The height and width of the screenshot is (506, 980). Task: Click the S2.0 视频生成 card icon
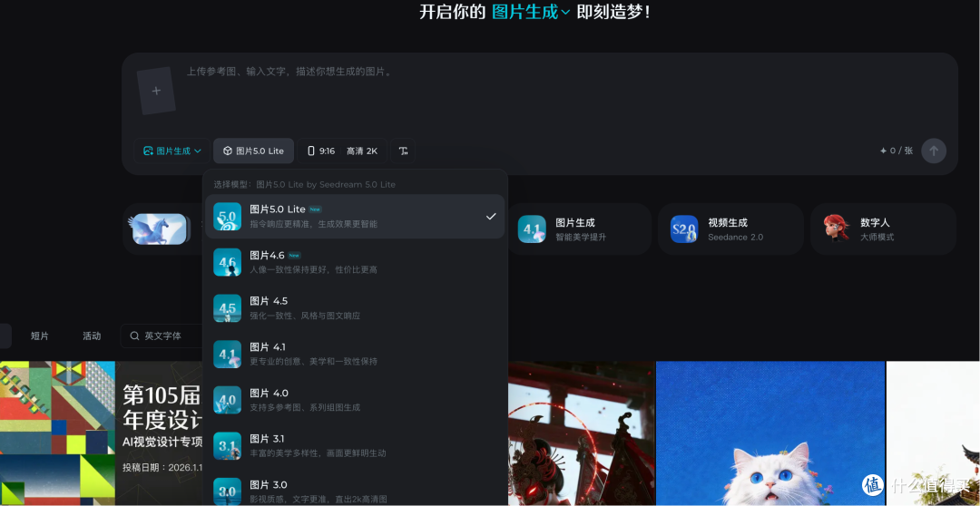pyautogui.click(x=684, y=229)
